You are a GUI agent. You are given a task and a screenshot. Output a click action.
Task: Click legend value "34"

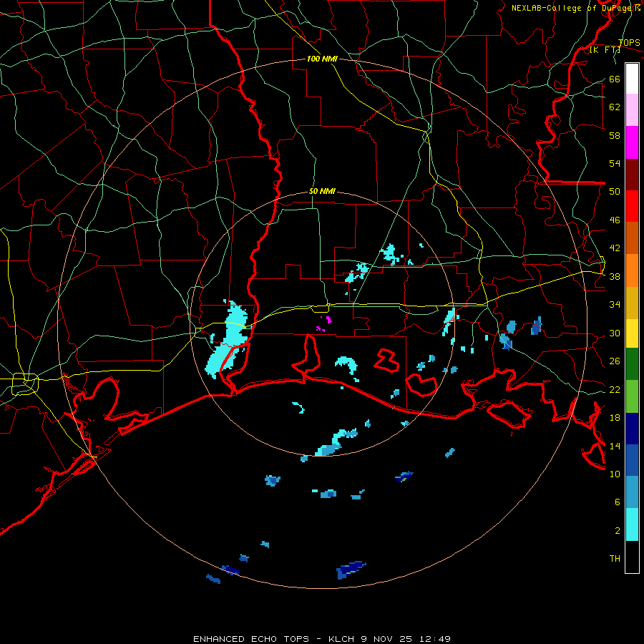[615, 304]
